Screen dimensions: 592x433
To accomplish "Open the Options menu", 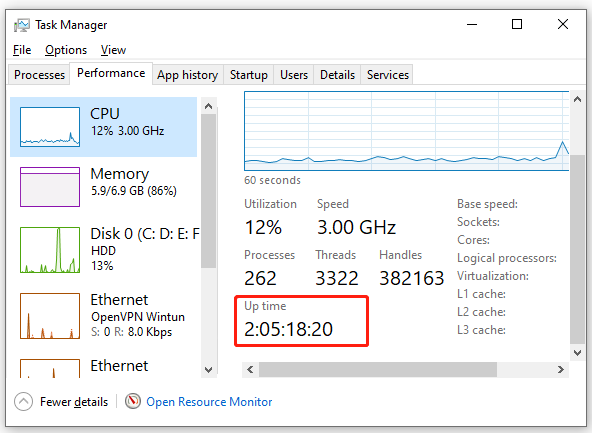I will 66,50.
